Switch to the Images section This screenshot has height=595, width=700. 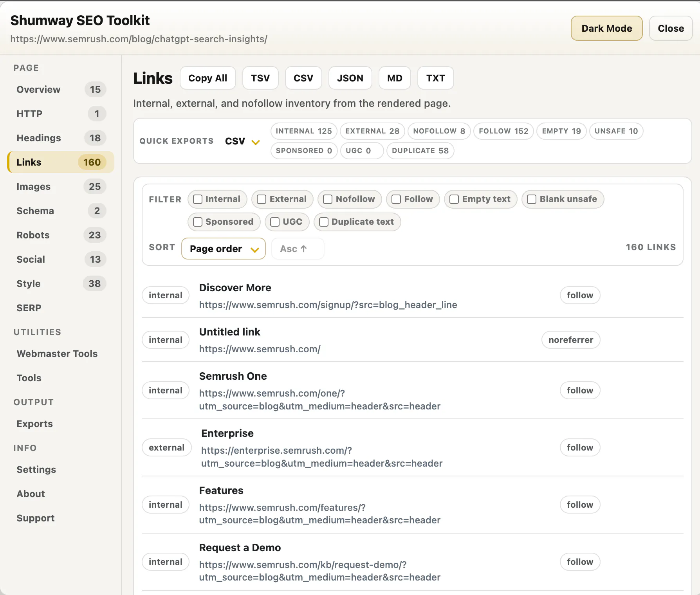(x=61, y=187)
